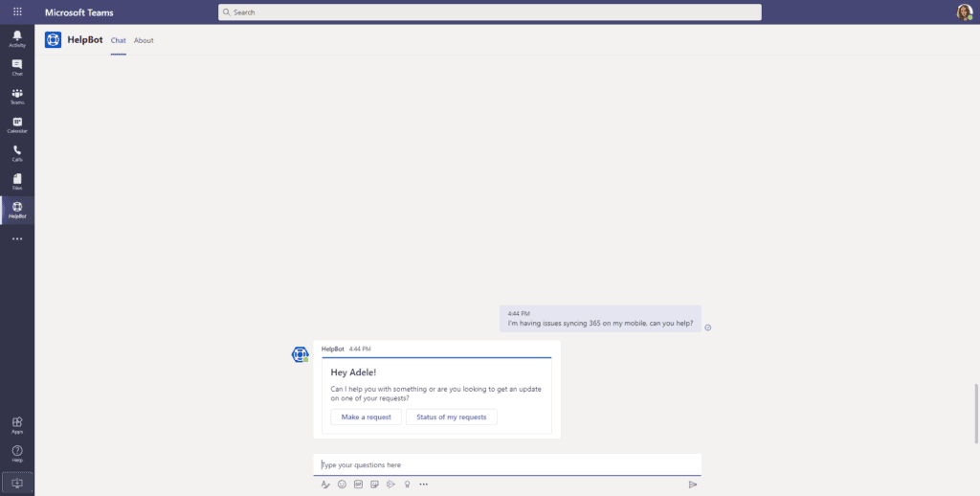Open the Calendar app

pyautogui.click(x=17, y=125)
